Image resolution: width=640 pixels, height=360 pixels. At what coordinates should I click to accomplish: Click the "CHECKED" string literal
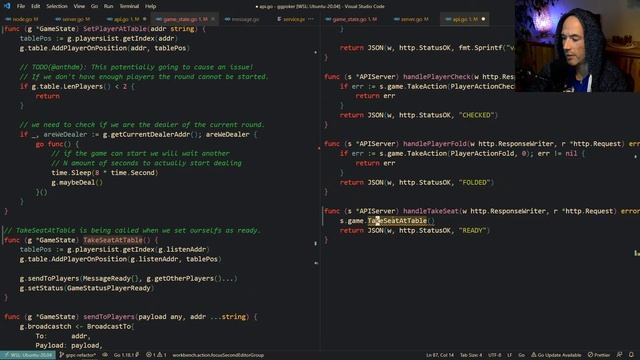pyautogui.click(x=476, y=115)
